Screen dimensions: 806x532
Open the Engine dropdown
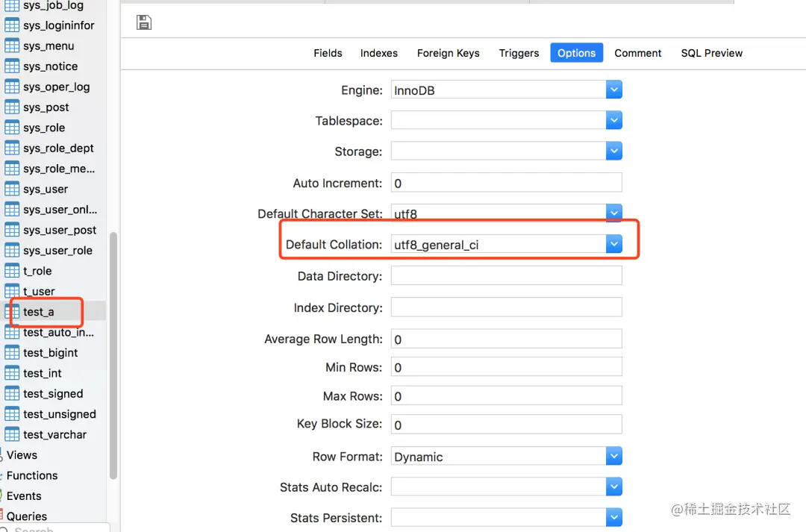coord(613,90)
